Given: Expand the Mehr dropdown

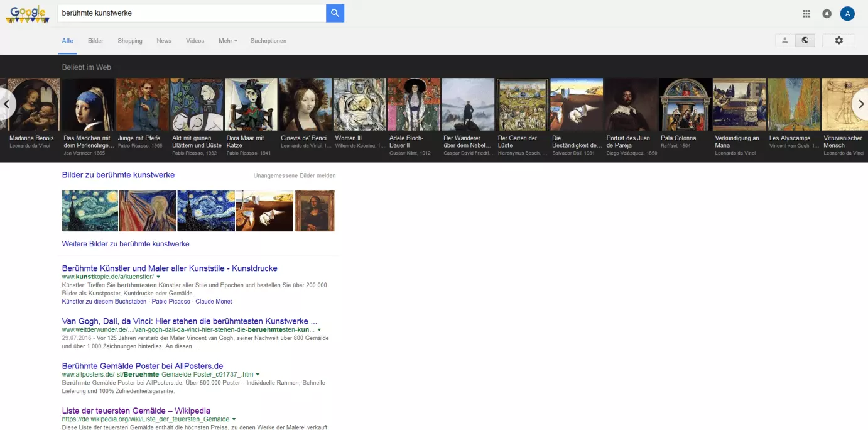Looking at the screenshot, I should point(228,41).
